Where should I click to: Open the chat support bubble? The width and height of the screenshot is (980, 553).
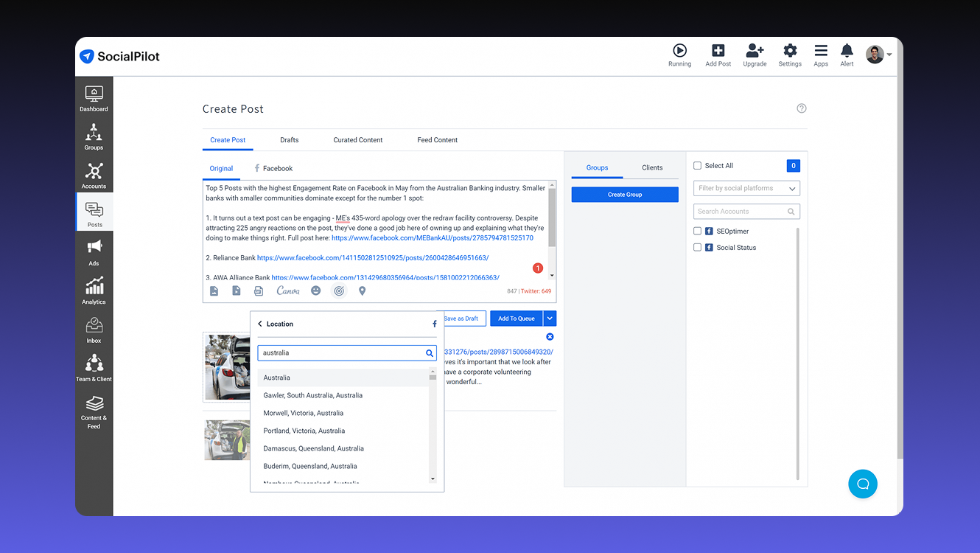(x=863, y=484)
